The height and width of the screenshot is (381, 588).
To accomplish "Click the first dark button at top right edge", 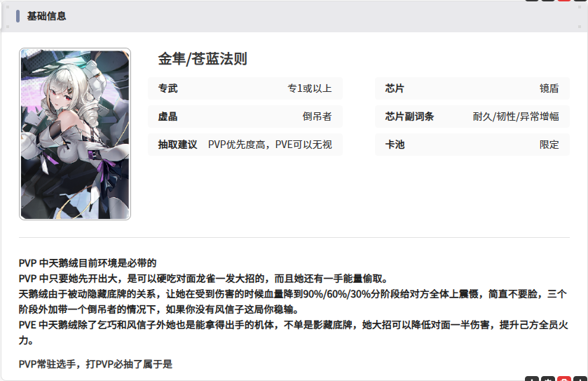I will coord(532,1).
